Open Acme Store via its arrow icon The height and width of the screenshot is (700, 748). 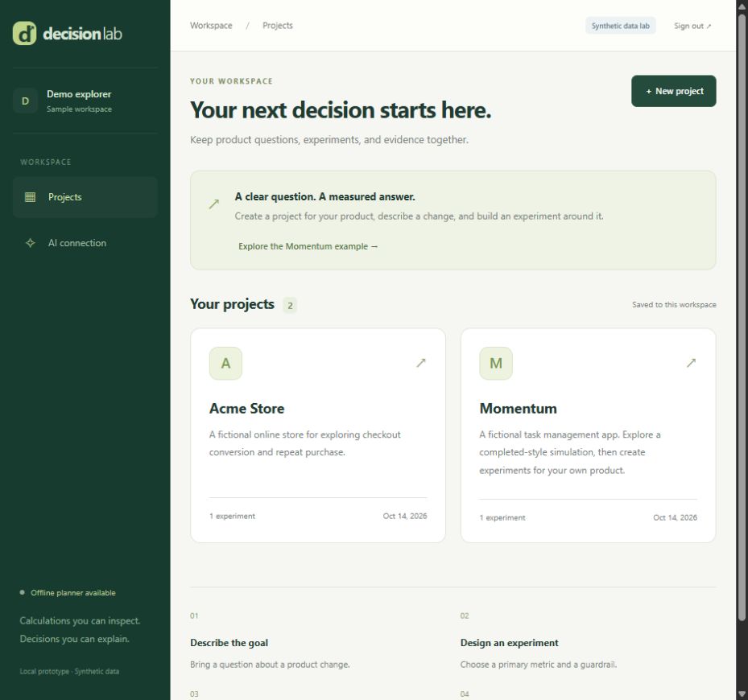click(421, 363)
